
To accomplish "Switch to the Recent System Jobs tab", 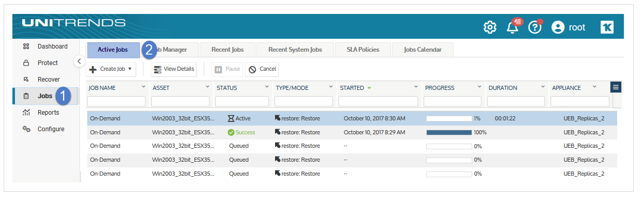I will pos(295,50).
